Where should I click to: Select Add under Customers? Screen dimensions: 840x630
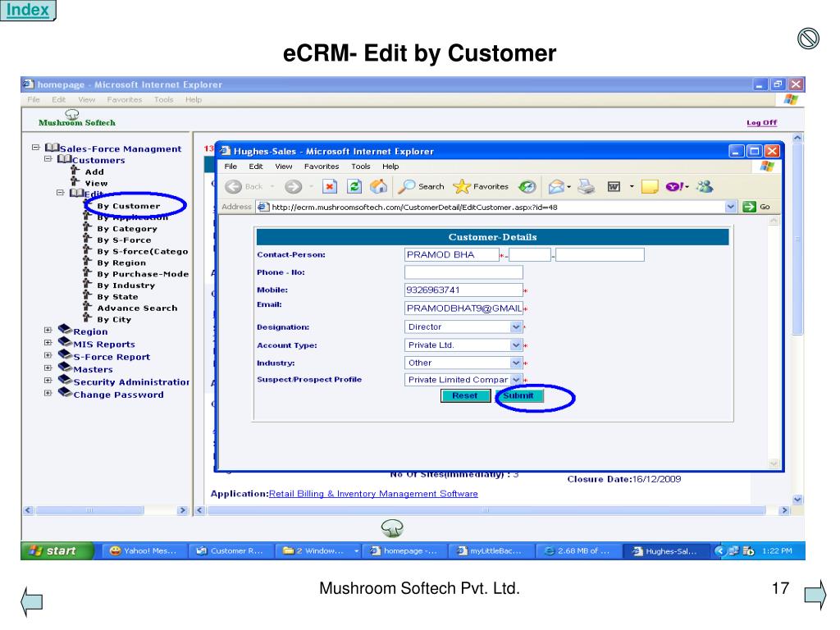[94, 172]
